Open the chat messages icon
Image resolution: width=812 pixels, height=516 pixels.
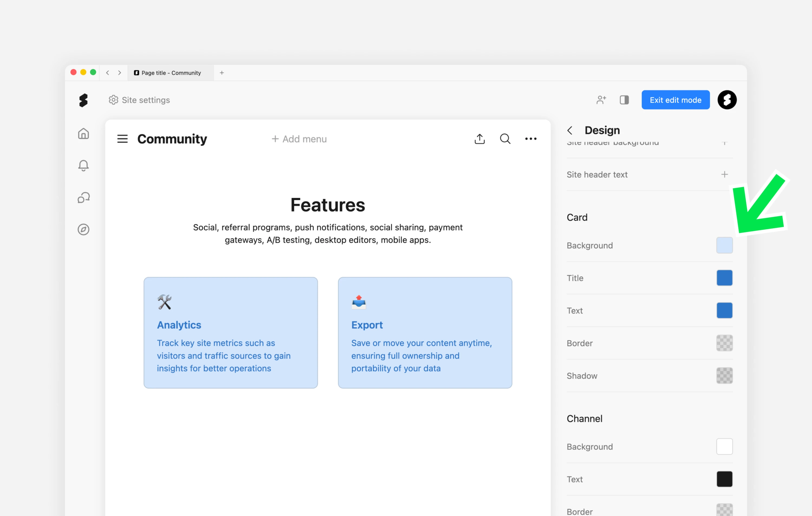pyautogui.click(x=83, y=197)
